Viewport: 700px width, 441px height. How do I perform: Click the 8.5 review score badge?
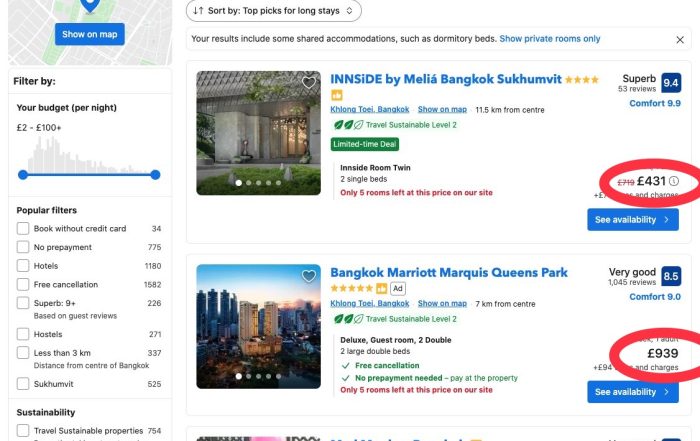[x=671, y=276]
